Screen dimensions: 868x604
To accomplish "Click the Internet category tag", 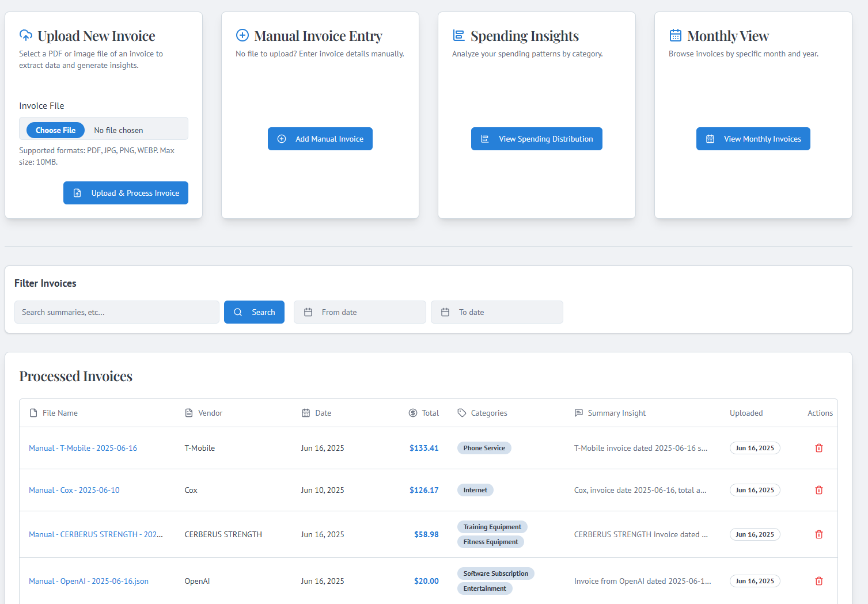I will 475,490.
